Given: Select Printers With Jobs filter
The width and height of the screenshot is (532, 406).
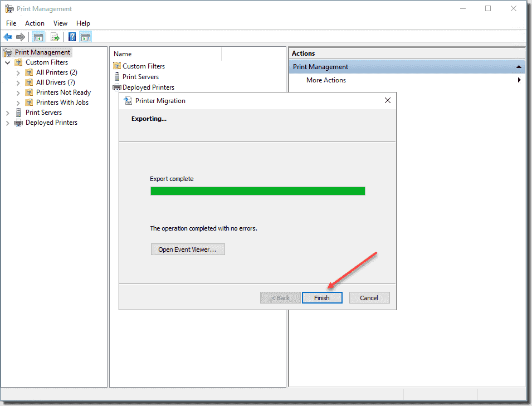Looking at the screenshot, I should 61,102.
